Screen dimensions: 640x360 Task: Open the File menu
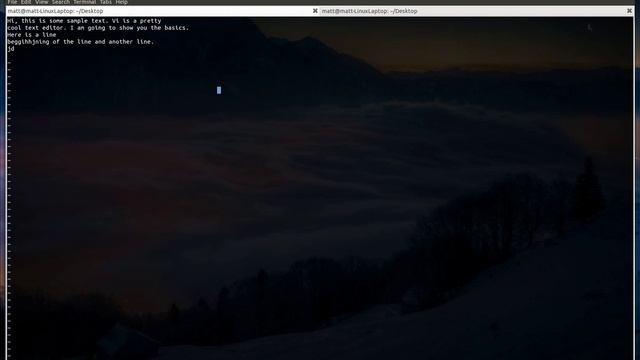12,2
